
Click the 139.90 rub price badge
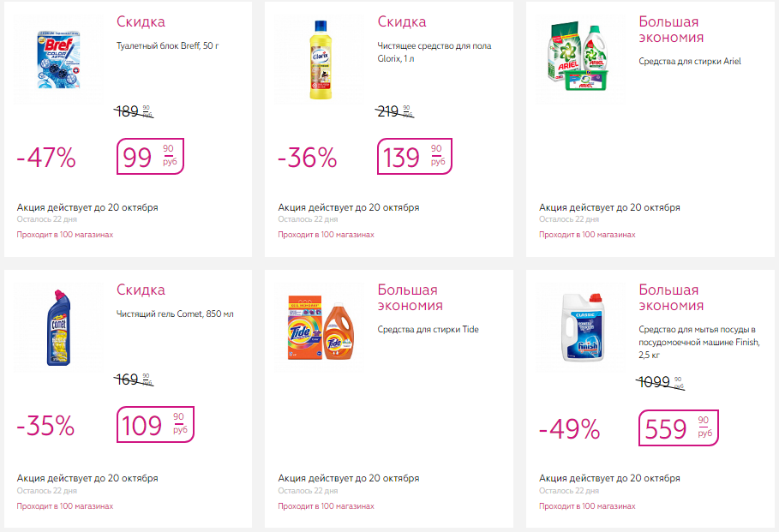[x=414, y=157]
